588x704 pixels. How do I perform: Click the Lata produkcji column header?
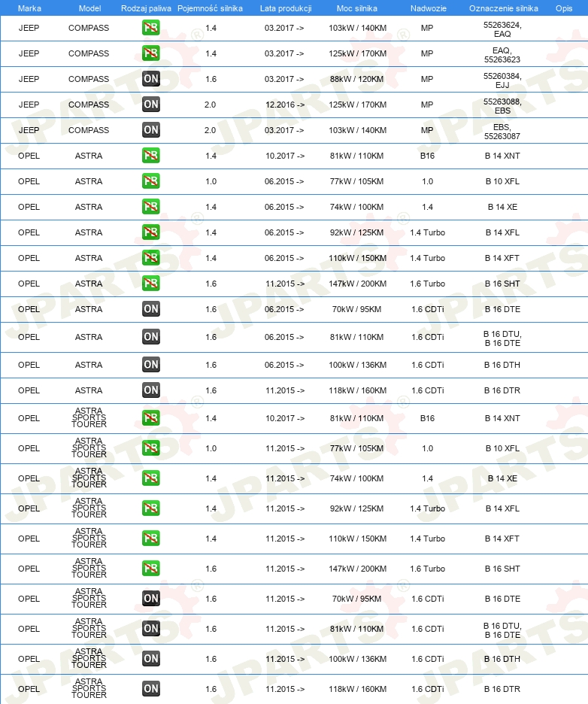(x=286, y=8)
